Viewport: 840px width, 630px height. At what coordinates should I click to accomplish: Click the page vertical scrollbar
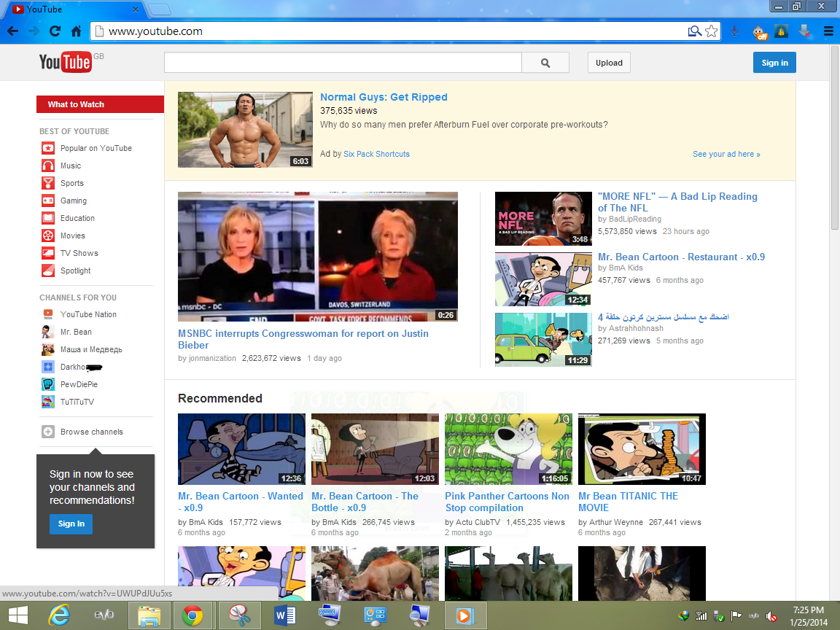pyautogui.click(x=835, y=139)
